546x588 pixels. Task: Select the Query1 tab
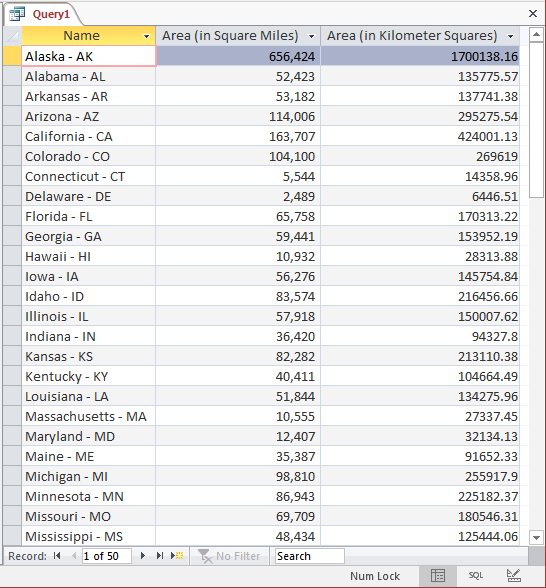click(x=51, y=14)
